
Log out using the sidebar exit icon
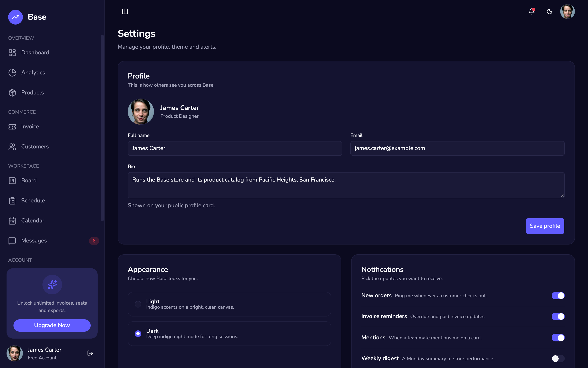90,353
